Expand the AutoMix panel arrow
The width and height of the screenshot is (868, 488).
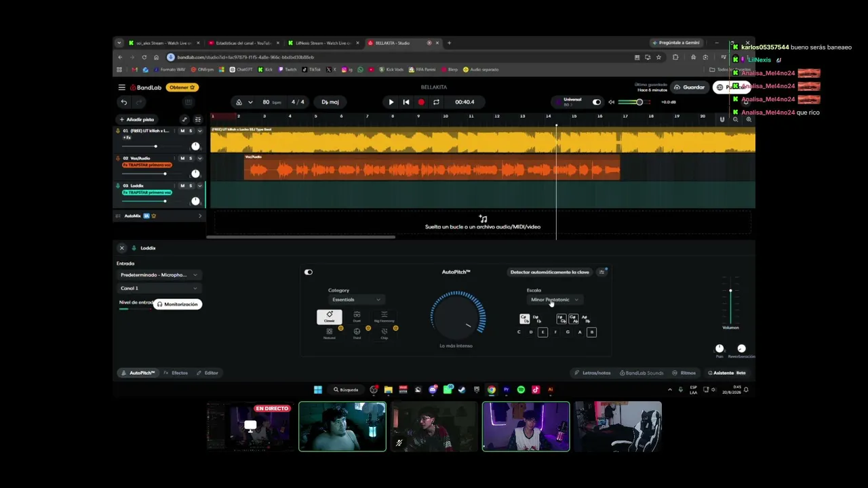point(200,216)
